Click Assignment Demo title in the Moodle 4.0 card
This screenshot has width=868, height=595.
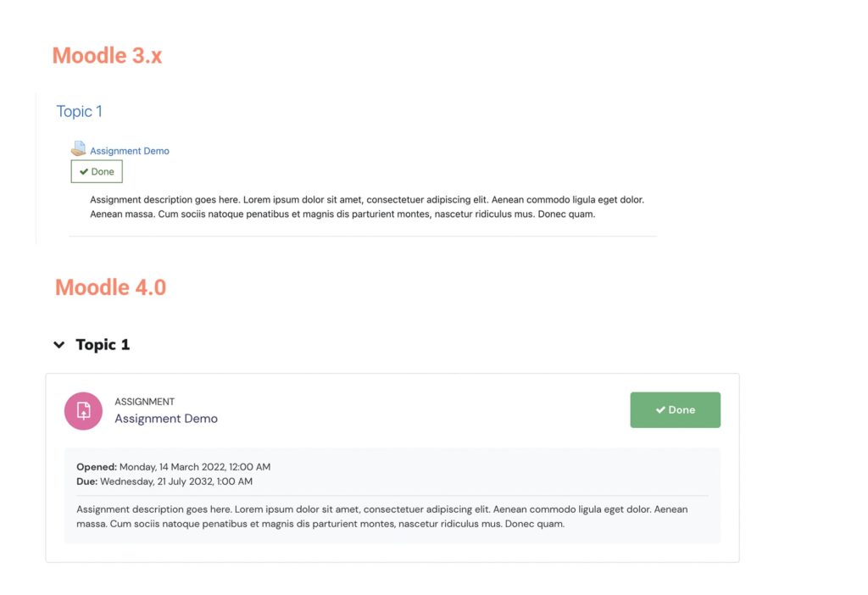(166, 419)
